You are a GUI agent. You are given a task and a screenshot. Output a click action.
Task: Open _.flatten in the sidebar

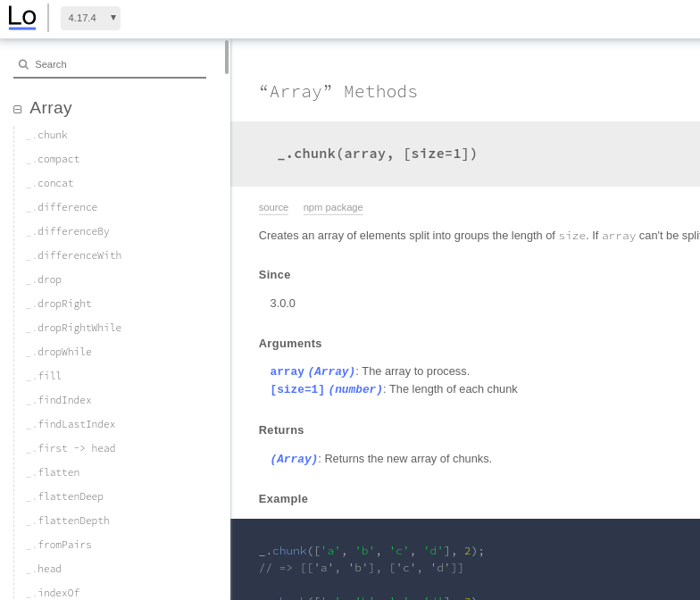pos(53,472)
